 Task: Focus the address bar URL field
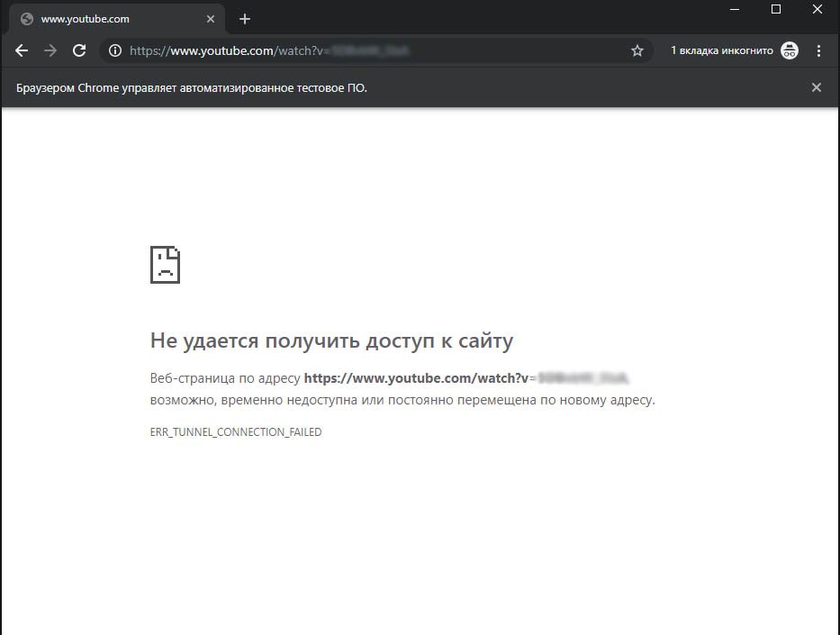point(360,51)
